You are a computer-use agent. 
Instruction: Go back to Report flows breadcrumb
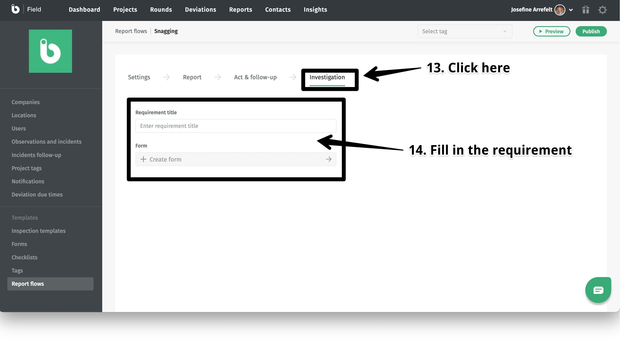tap(131, 31)
